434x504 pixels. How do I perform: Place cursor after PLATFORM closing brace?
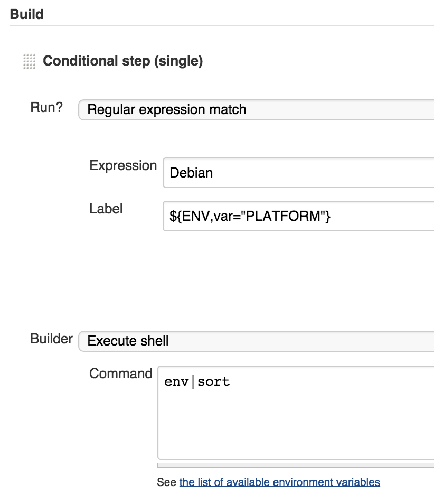click(x=332, y=216)
